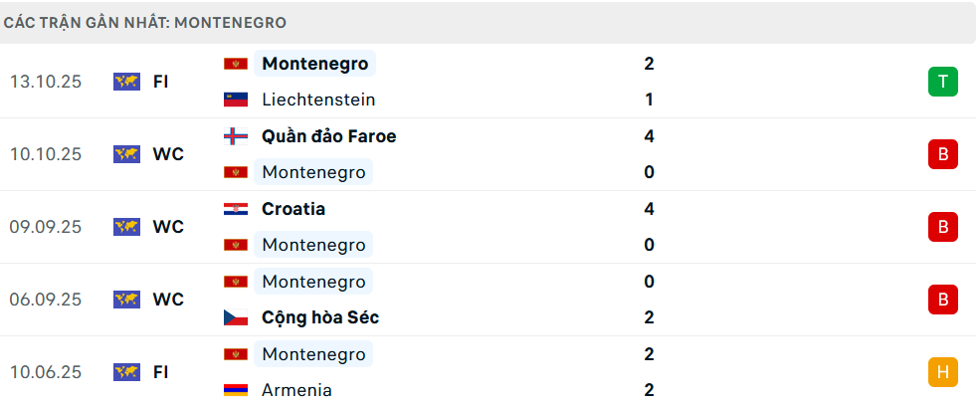Click the orange H draw badge

coord(942,372)
